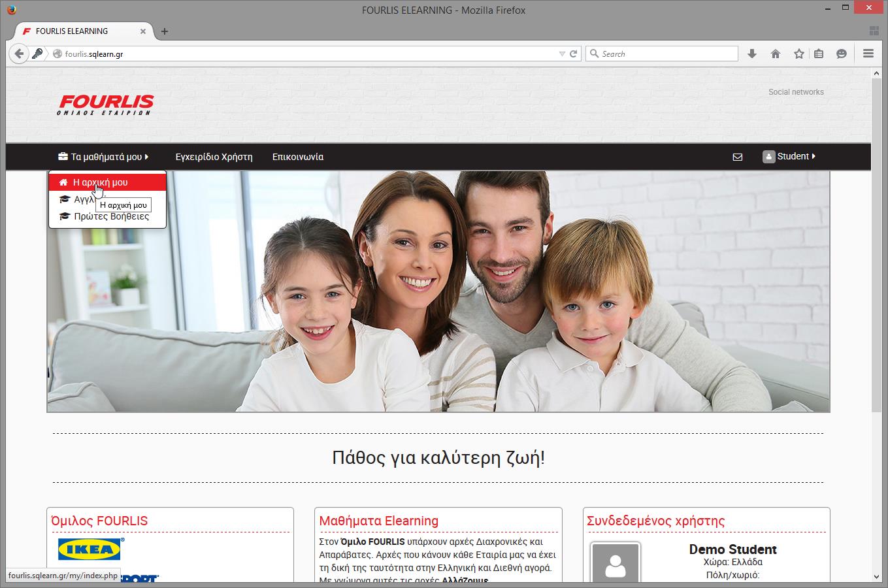Open messages envelope icon

point(738,157)
